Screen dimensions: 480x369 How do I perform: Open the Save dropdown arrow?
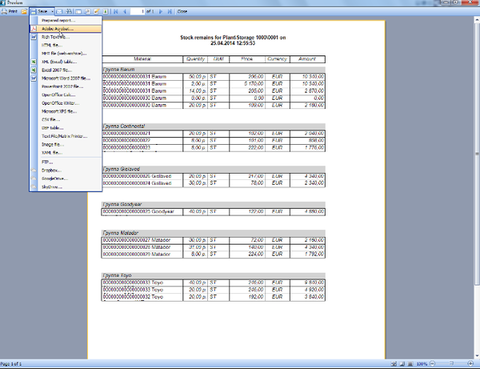[52, 11]
